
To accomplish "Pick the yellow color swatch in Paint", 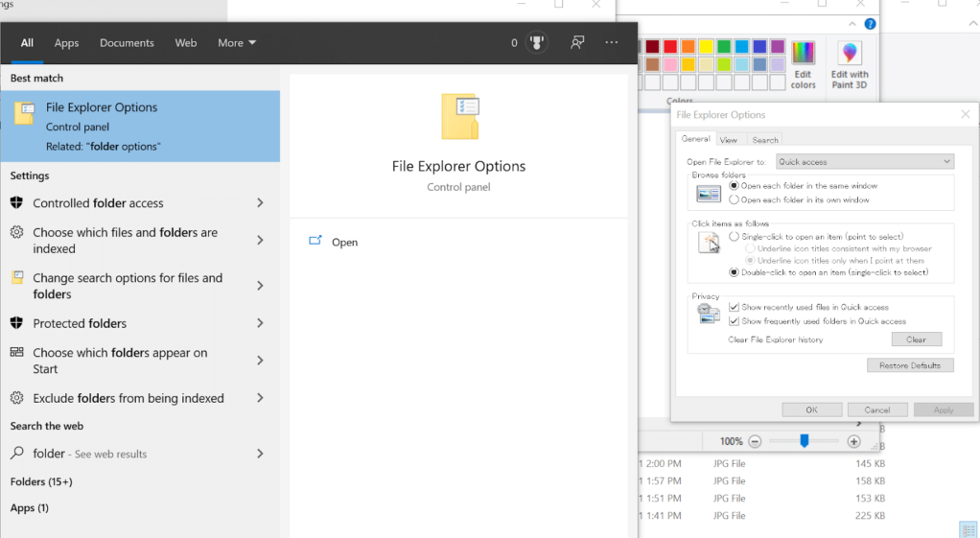I will (706, 47).
